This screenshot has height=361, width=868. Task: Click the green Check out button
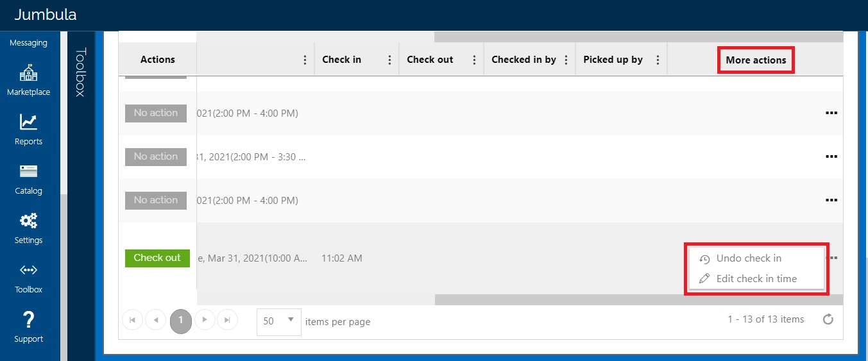tap(157, 258)
